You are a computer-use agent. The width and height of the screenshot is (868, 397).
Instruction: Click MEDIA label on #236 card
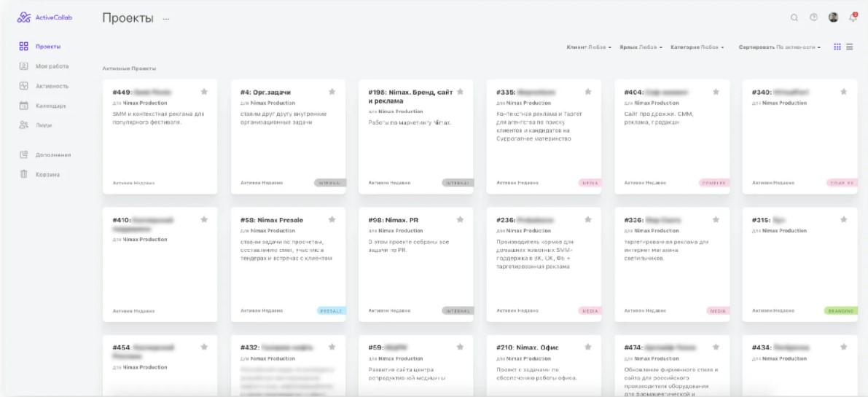[590, 311]
